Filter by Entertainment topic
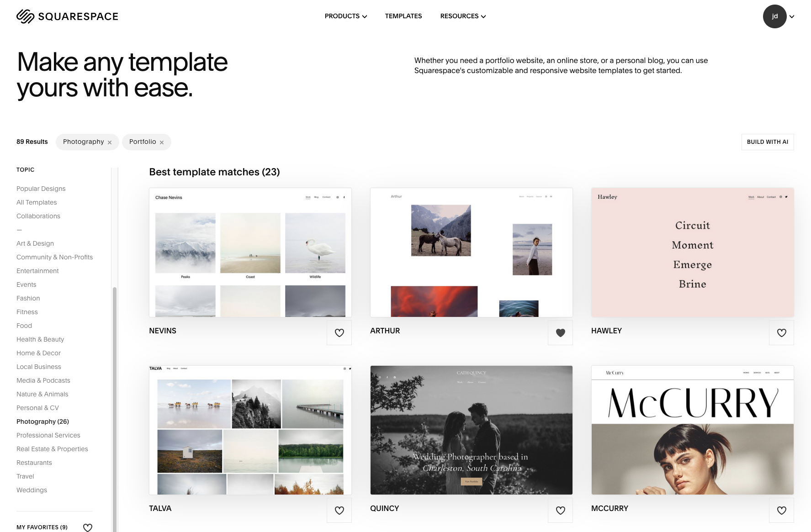Image resolution: width=811 pixels, height=532 pixels. pos(37,271)
